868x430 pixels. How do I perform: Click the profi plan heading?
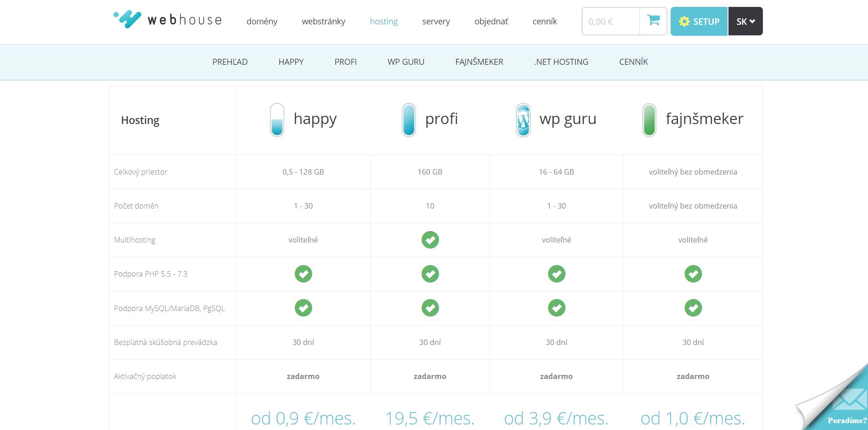[x=442, y=119]
